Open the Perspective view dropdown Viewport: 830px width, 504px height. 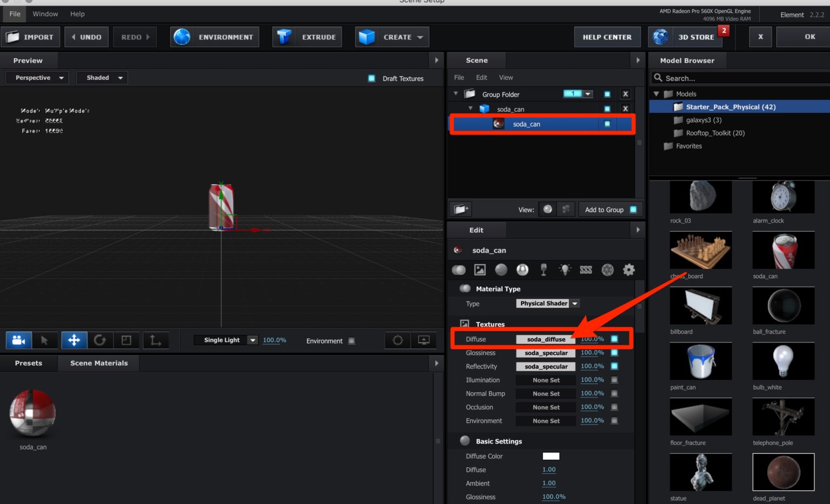36,77
